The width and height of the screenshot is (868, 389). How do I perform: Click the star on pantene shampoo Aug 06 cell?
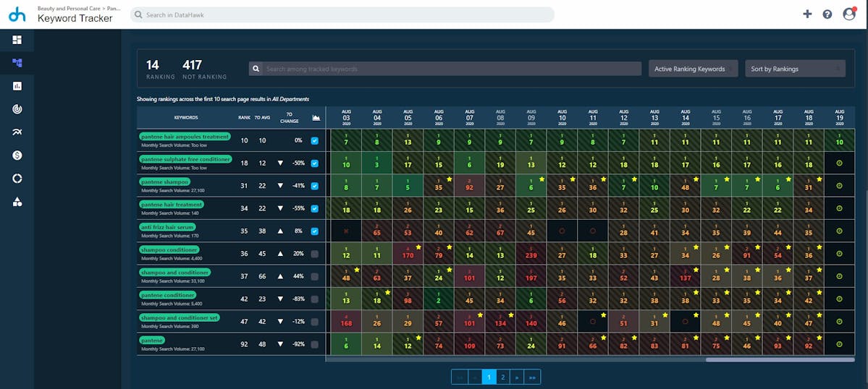pos(449,179)
